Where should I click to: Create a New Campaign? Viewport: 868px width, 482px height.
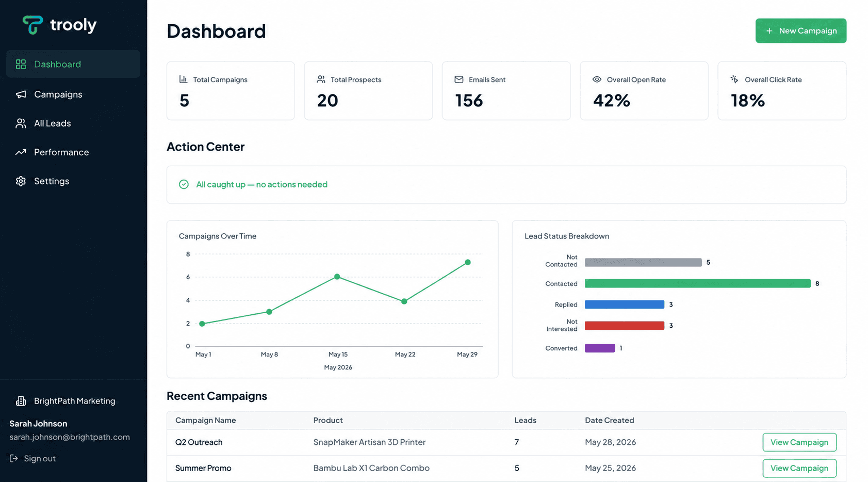801,31
